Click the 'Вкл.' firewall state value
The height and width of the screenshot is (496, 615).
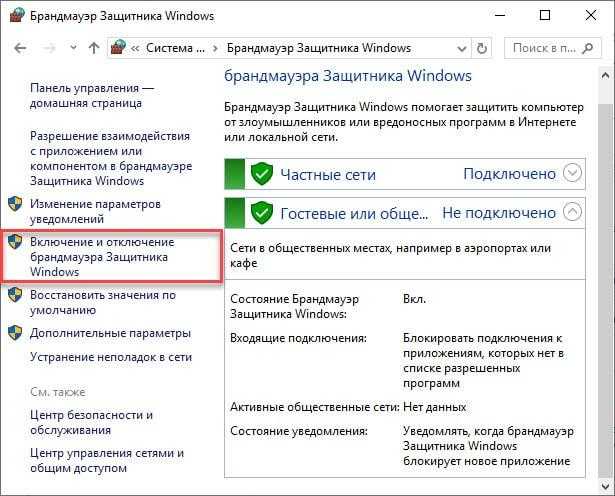tap(414, 299)
